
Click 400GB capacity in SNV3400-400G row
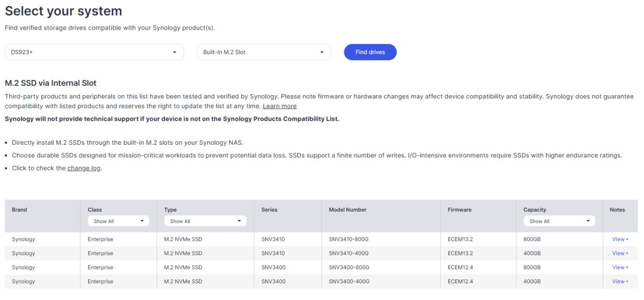click(x=532, y=281)
